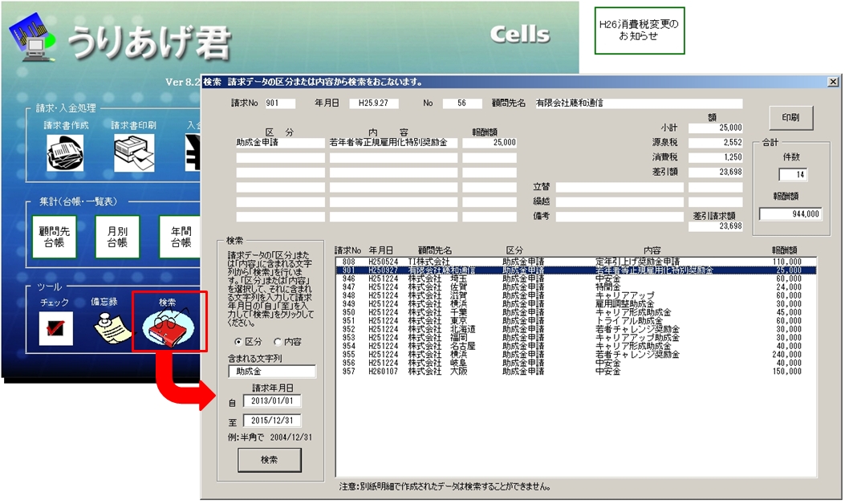Click the yen symbol 入金 icon
Screen dimensions: 845x504
click(x=193, y=148)
